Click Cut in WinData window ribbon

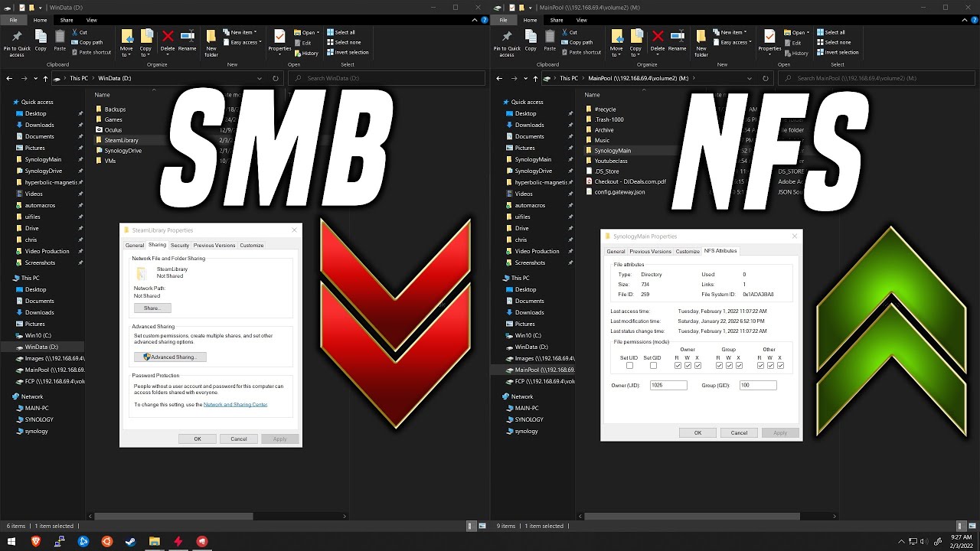80,33
